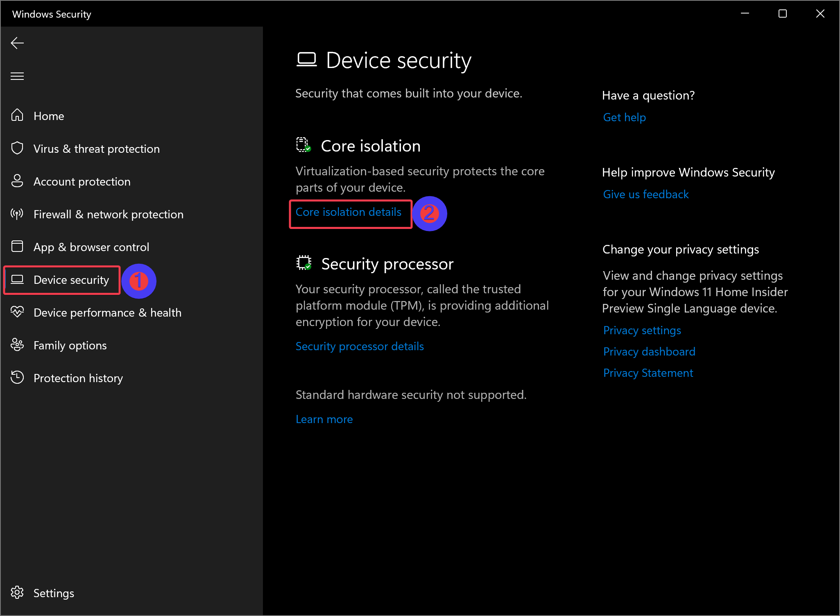Click the Core isolation chip icon
The image size is (840, 616).
[x=303, y=145]
